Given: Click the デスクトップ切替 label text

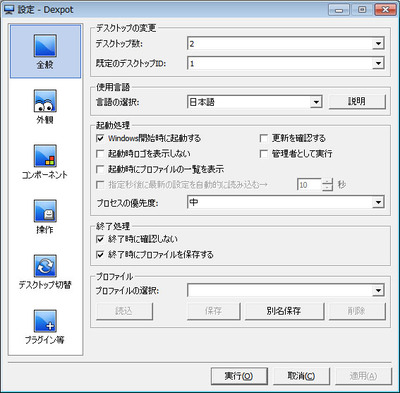Looking at the screenshot, I should 45,285.
